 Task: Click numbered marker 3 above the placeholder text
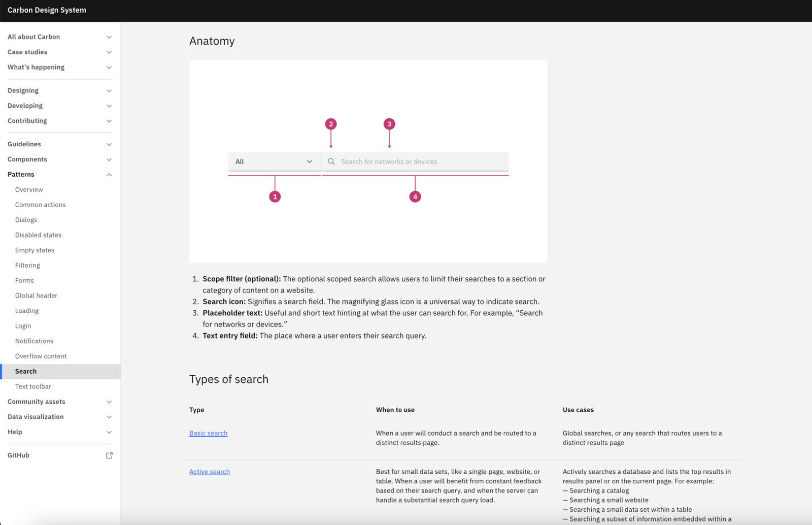point(389,123)
